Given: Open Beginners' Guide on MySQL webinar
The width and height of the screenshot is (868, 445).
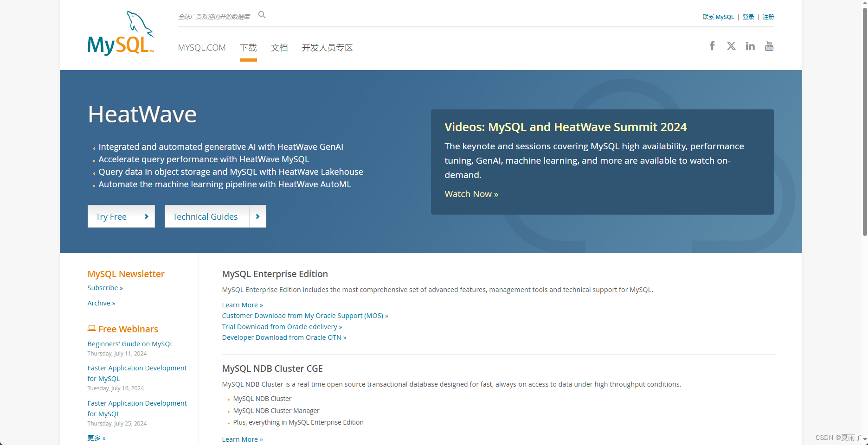Looking at the screenshot, I should tap(130, 344).
